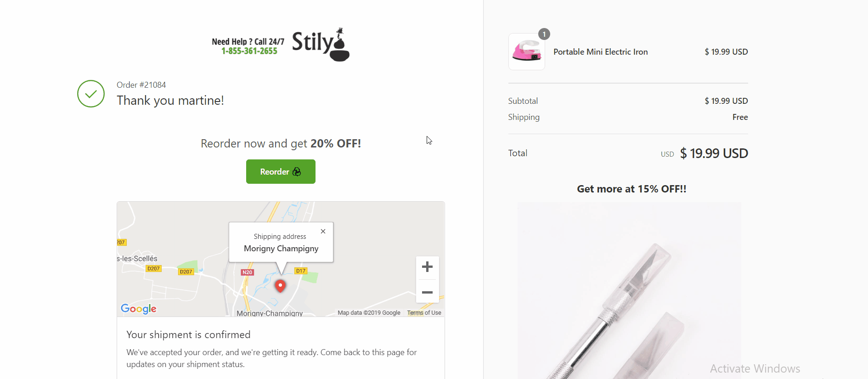Click the Portable Mini Electric Iron title
868x379 pixels.
601,52
